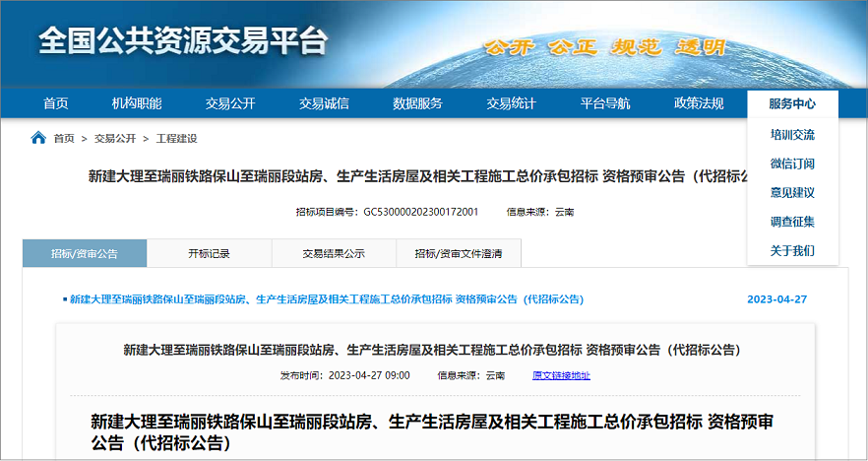868x461 pixels.
Task: Open 数据服务 navigation item
Action: click(417, 103)
